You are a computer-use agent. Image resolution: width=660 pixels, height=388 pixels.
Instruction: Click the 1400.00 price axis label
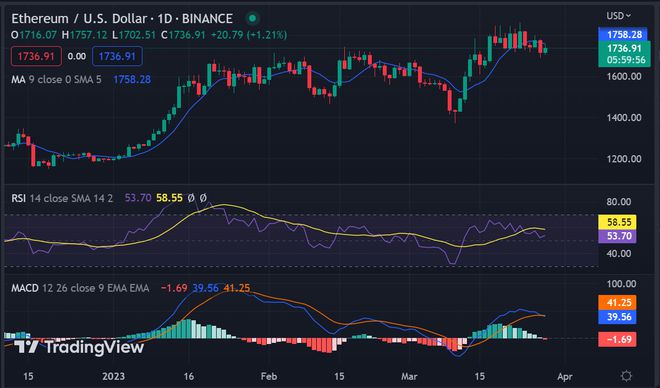[624, 117]
